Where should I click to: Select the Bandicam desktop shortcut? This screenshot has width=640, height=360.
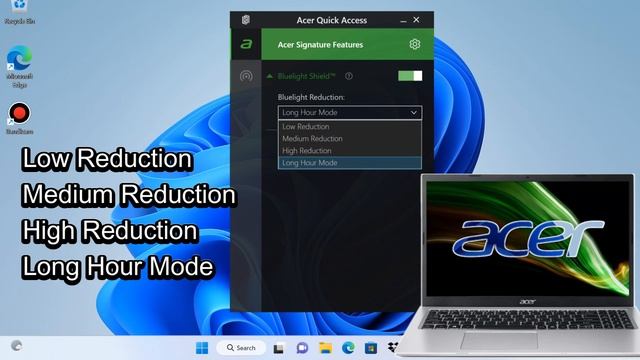(x=19, y=118)
